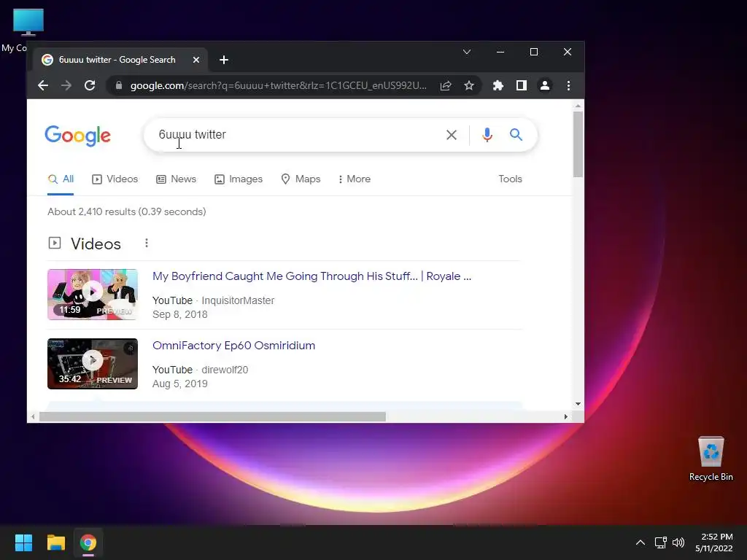Click the padlock site info icon
Viewport: 747px width, 560px height.
point(119,86)
